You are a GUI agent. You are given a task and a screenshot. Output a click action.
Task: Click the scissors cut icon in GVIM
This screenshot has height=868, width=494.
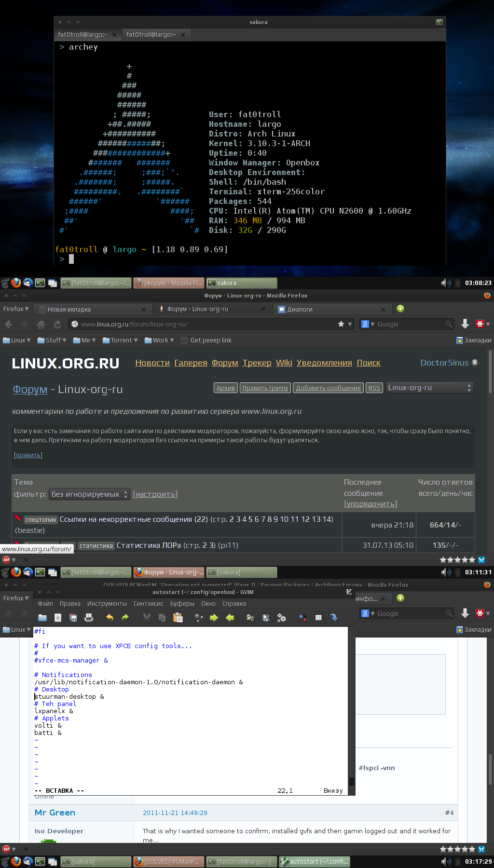coord(147,617)
